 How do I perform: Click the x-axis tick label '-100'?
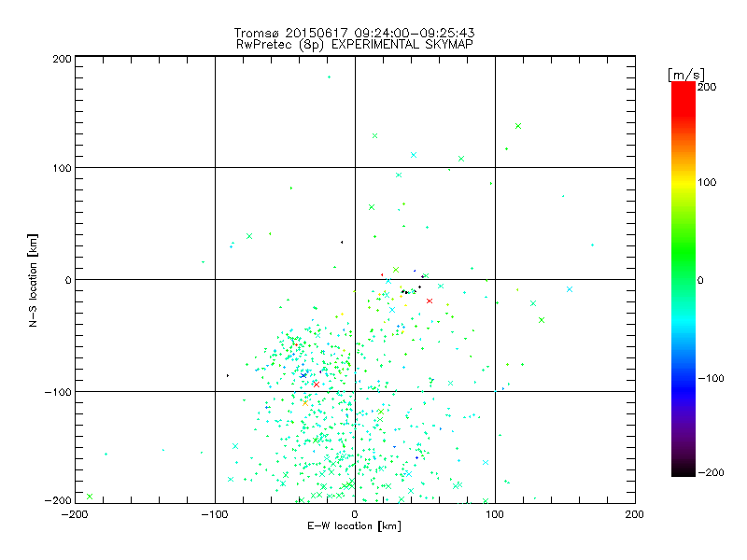pyautogui.click(x=215, y=514)
